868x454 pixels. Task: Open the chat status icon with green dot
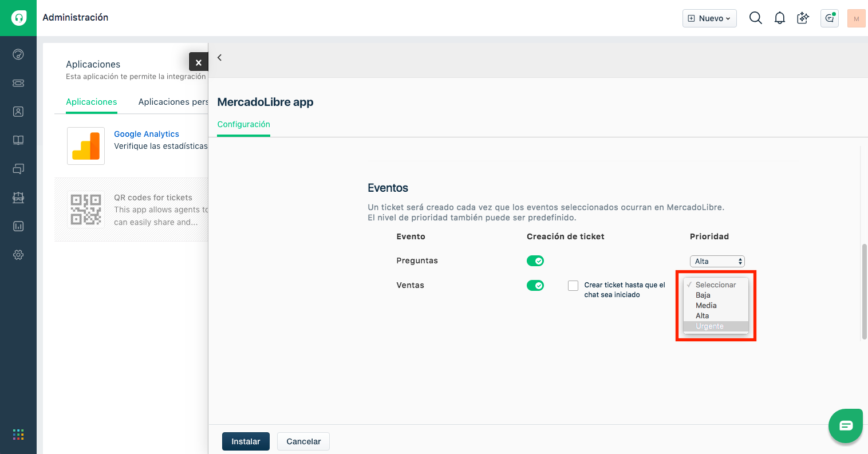[x=830, y=18]
